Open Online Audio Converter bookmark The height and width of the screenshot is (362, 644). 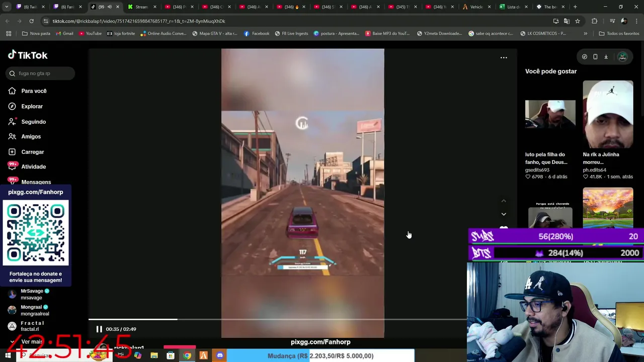tap(164, 34)
